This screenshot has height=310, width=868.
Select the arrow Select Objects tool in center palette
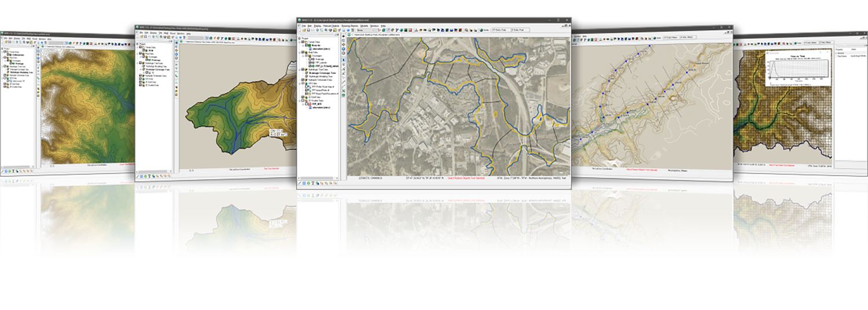pyautogui.click(x=344, y=60)
